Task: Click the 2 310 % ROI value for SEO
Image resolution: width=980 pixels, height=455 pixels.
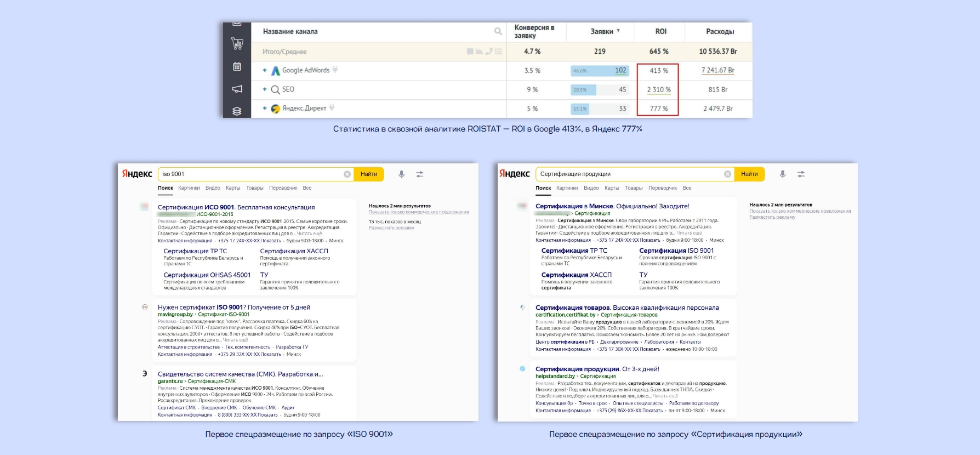Action: click(658, 90)
